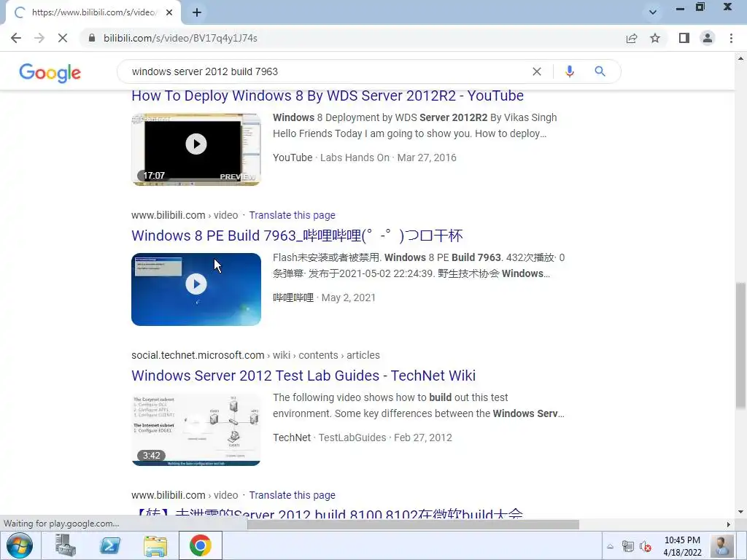The height and width of the screenshot is (560, 747).
Task: Play the 3:42 TechNet video thumbnail
Action: 196,429
